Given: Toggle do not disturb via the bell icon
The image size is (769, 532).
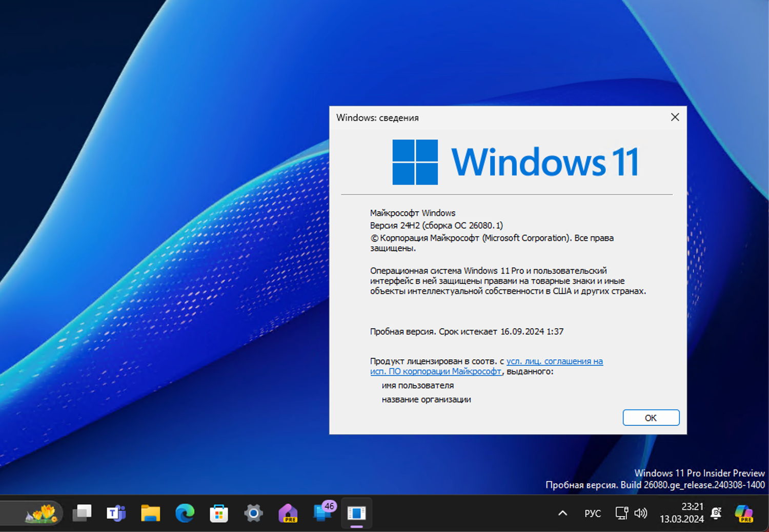Looking at the screenshot, I should click(716, 513).
